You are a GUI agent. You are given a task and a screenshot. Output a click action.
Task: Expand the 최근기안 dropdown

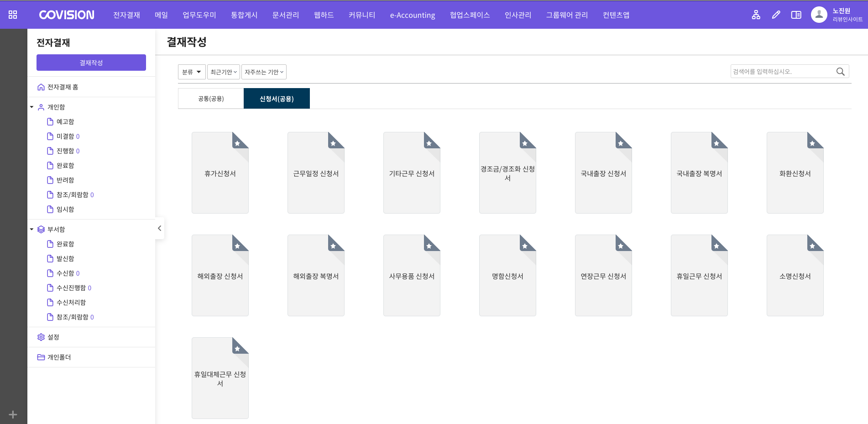click(x=224, y=72)
